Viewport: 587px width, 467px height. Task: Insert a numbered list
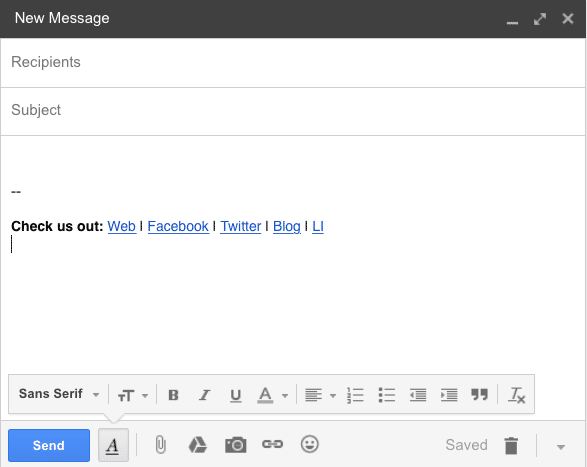pos(355,395)
